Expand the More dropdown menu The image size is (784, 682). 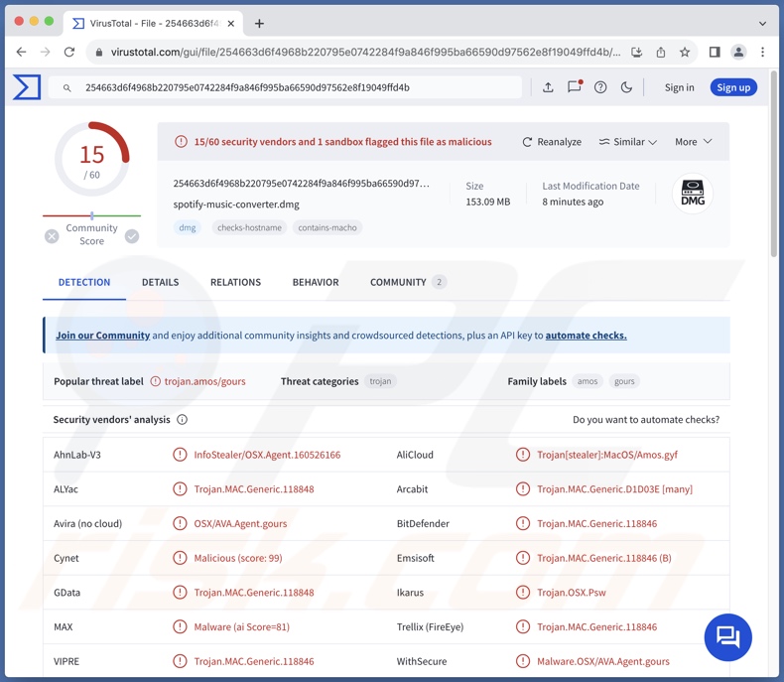(x=693, y=142)
